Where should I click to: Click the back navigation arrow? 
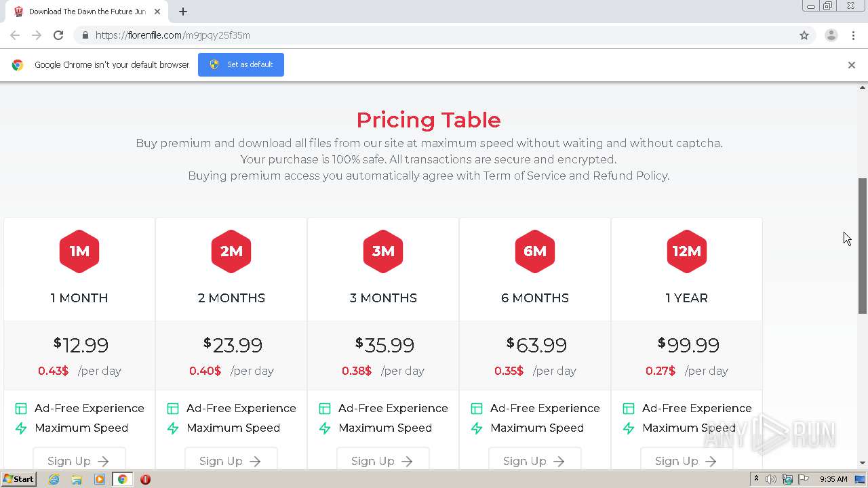pos(15,35)
